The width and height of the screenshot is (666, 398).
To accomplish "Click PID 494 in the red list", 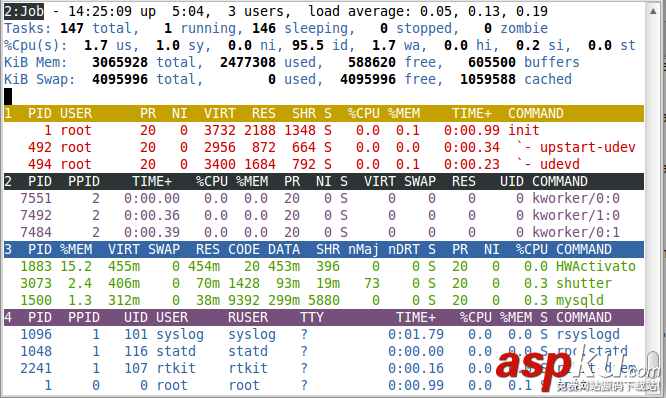I will point(40,164).
